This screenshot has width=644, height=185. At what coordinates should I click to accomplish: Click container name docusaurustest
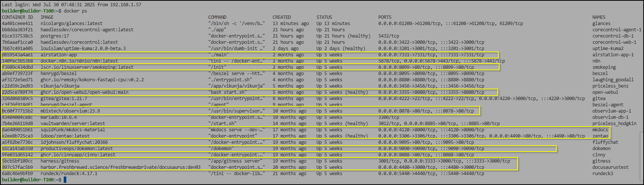tap(610, 167)
